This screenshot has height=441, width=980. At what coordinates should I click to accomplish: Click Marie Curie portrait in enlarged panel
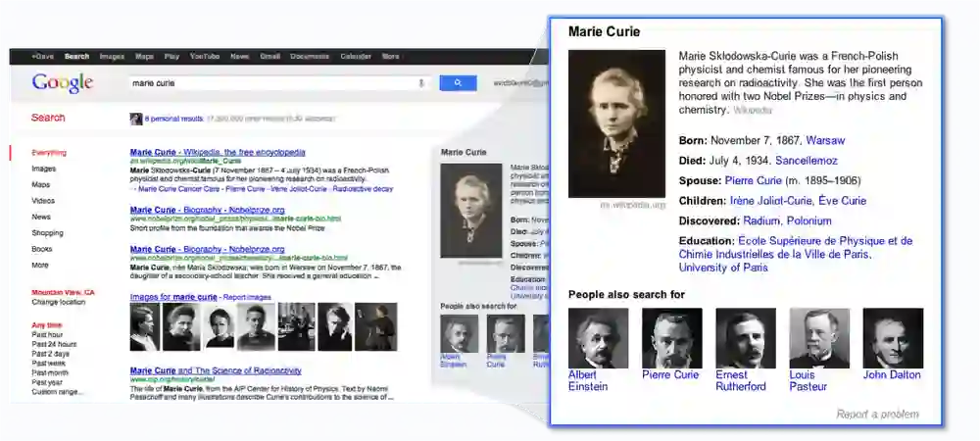tap(616, 123)
